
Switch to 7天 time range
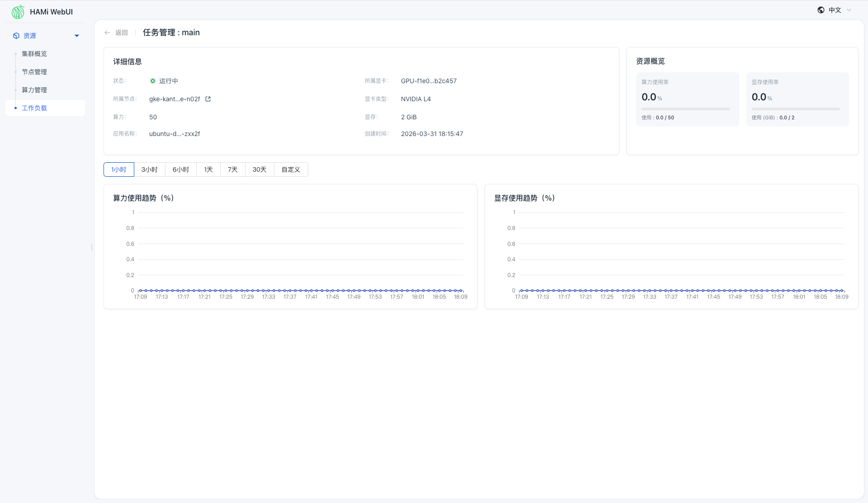pyautogui.click(x=233, y=169)
